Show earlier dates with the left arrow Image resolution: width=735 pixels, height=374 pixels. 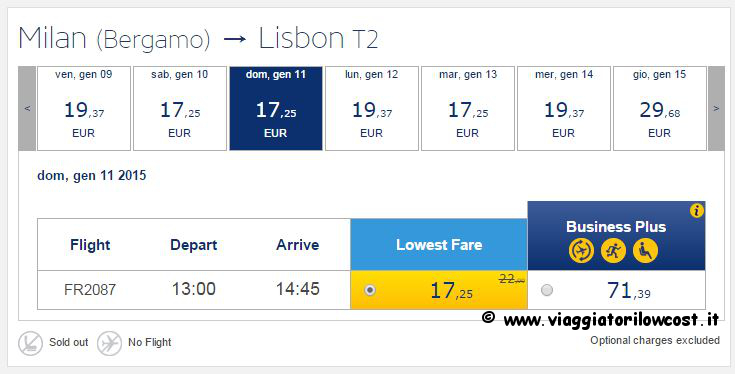27,108
